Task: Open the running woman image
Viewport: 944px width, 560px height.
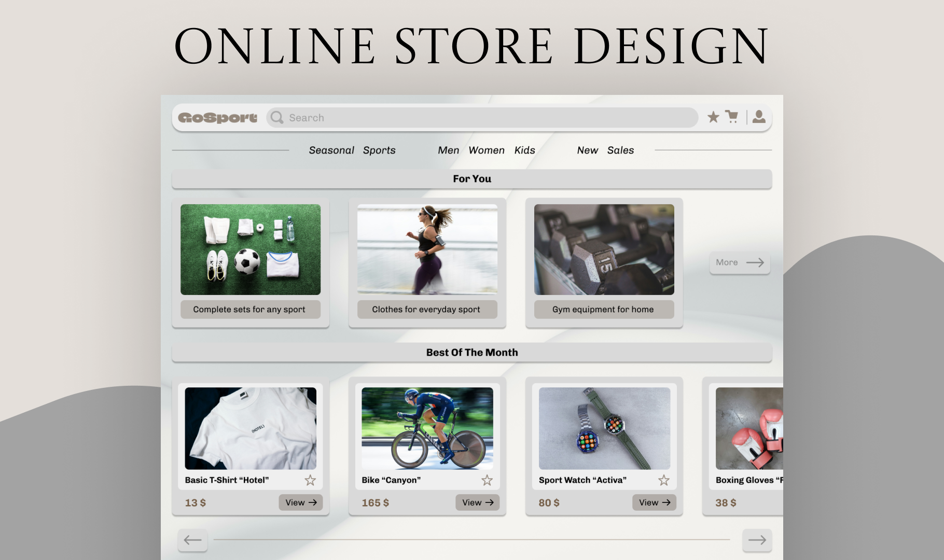Action: (x=427, y=249)
